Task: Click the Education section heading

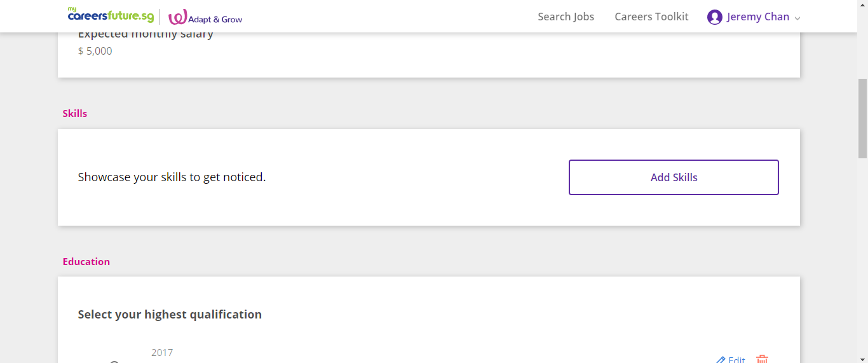Action: click(86, 262)
